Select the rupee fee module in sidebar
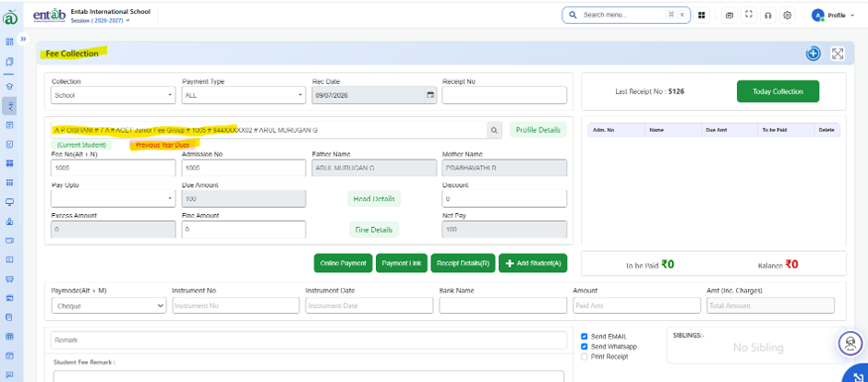Viewport: 868px width, 382px height. point(9,106)
